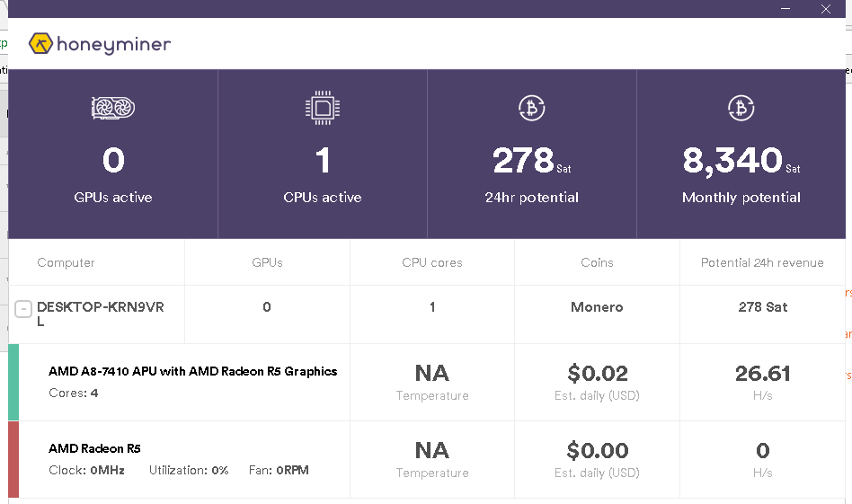Screen dimensions: 852x504
Task: Click the 8,340 Sat monthly potential figure
Action: coord(741,161)
